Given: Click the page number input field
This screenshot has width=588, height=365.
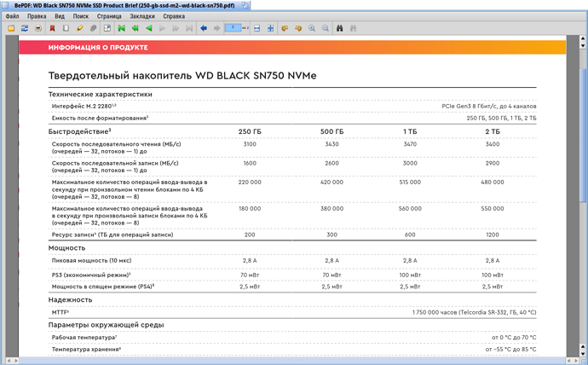Looking at the screenshot, I should point(233,28).
